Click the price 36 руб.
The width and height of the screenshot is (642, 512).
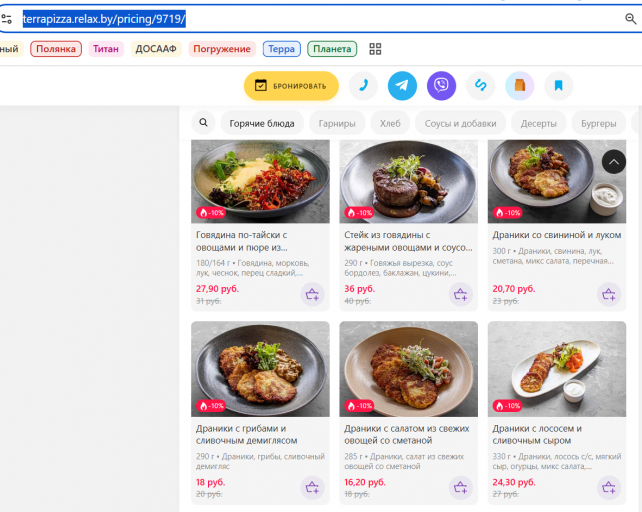(x=359, y=289)
